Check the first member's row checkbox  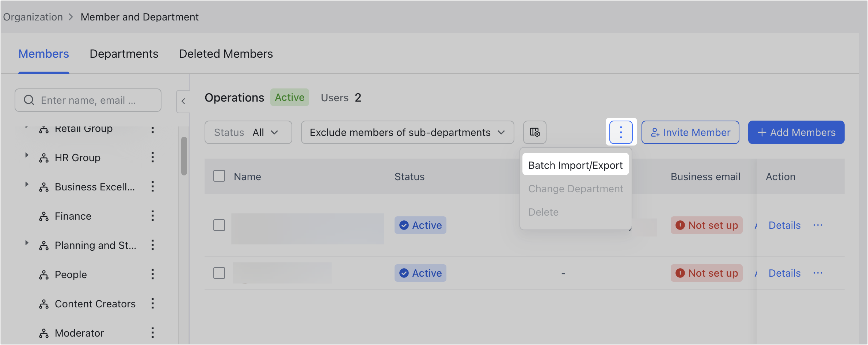[x=219, y=225]
